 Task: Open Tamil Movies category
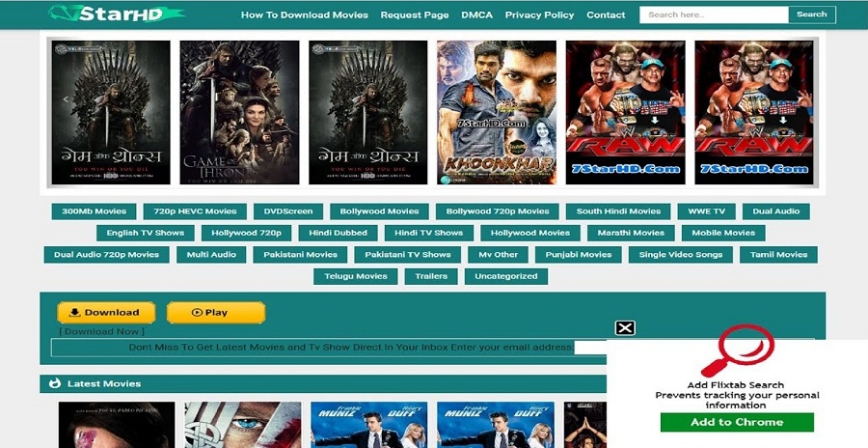coord(779,255)
